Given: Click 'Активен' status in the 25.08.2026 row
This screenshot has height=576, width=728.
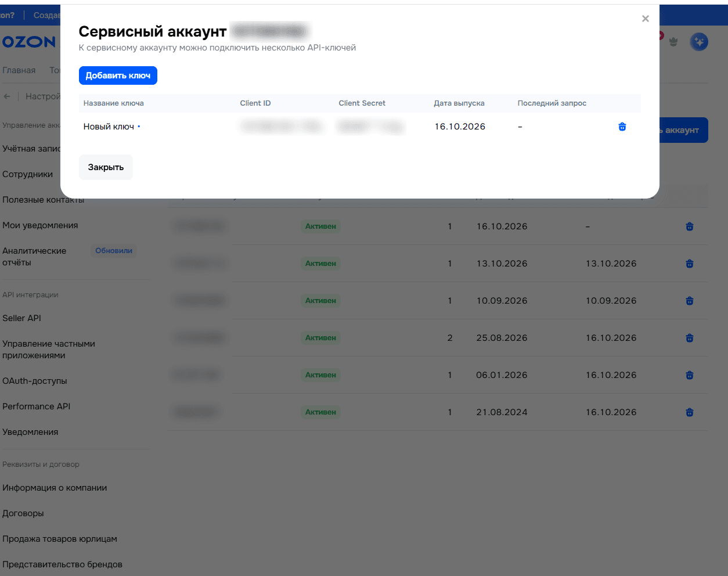Looking at the screenshot, I should coord(320,338).
